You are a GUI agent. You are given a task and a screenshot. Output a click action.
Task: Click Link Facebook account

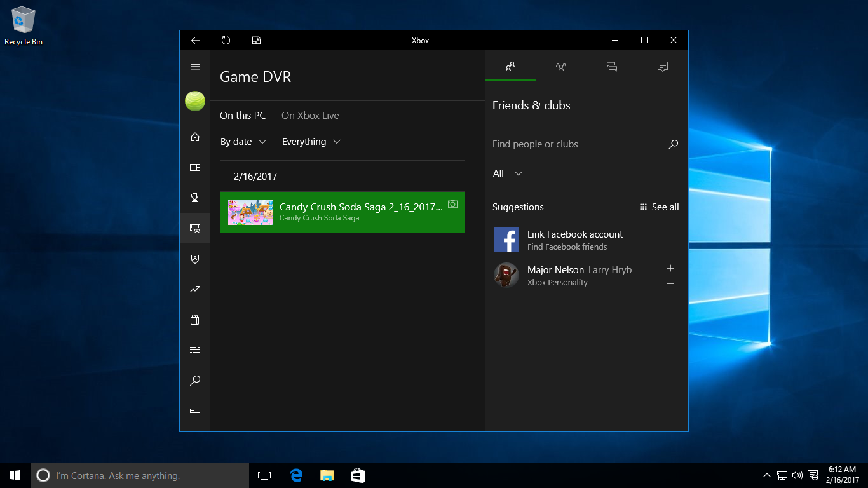click(575, 234)
